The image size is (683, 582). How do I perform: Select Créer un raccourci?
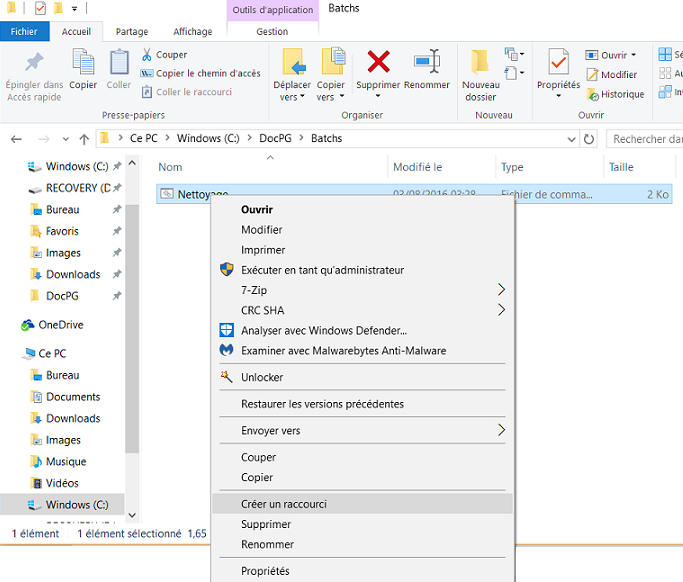click(362, 504)
